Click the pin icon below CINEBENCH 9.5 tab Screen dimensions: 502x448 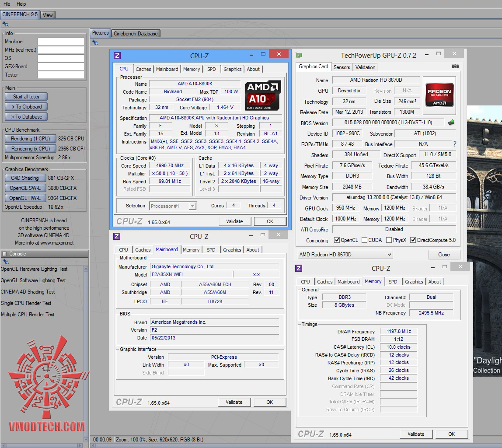(x=5, y=24)
